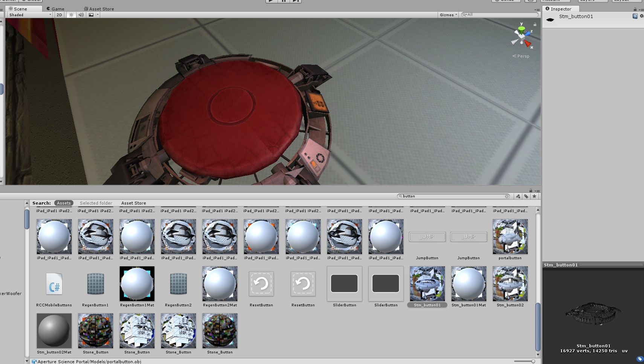
Task: Open Search by Label tag icon
Action: coord(526,196)
